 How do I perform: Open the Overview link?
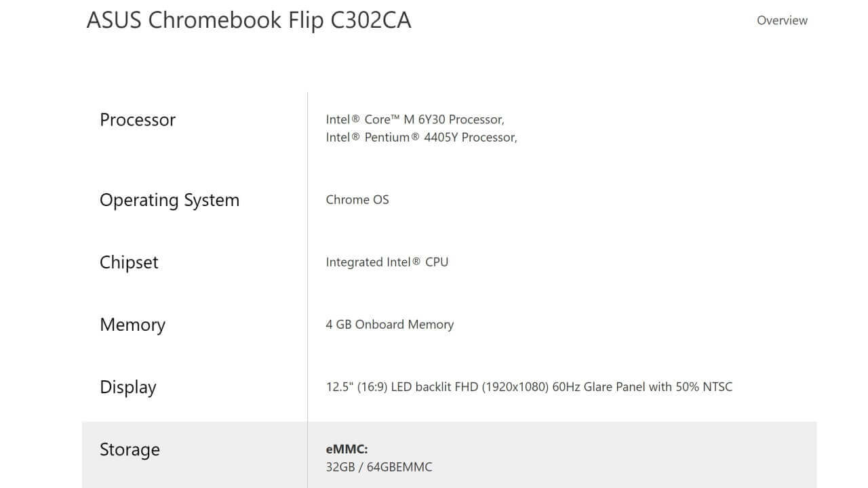(782, 20)
